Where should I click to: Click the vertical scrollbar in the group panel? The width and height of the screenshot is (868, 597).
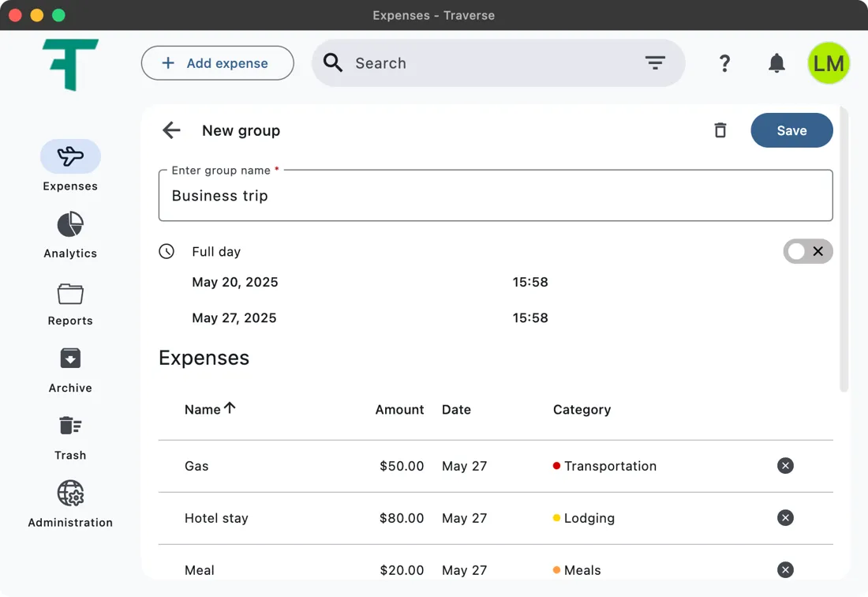(844, 250)
